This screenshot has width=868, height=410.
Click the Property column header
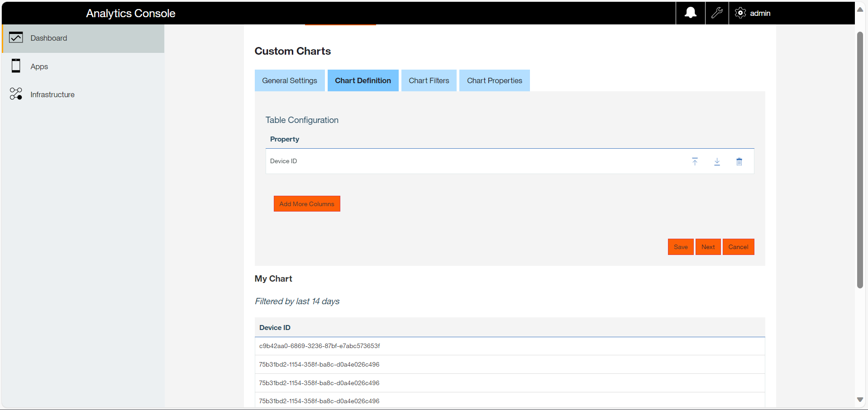(x=285, y=139)
